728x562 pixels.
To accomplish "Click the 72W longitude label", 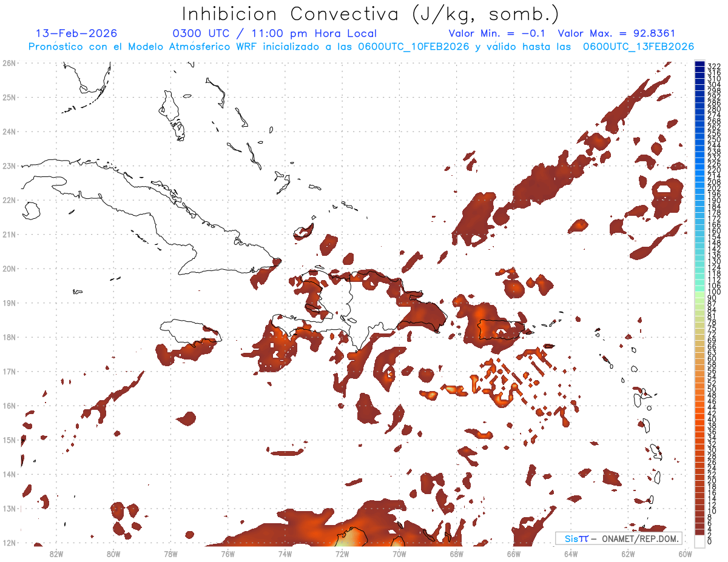I will [x=342, y=554].
